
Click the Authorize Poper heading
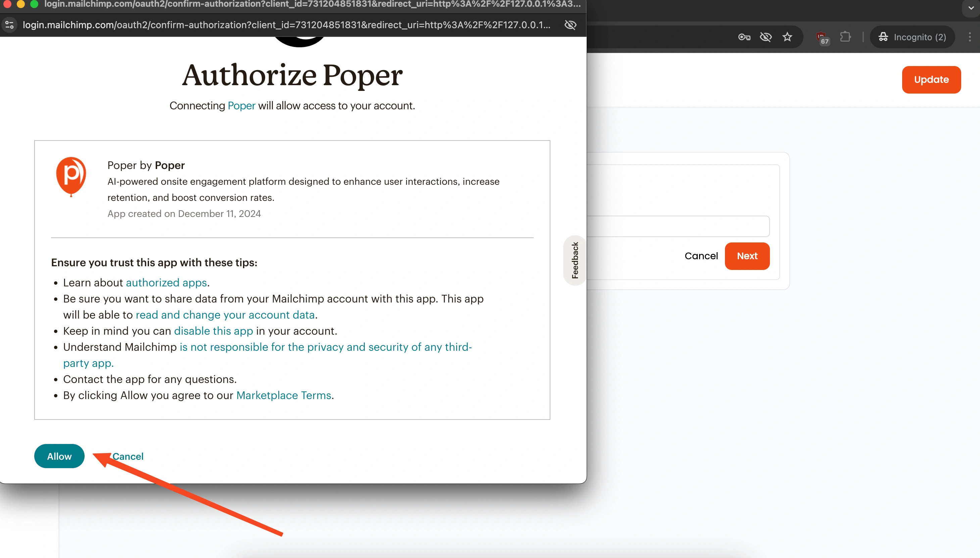(292, 75)
